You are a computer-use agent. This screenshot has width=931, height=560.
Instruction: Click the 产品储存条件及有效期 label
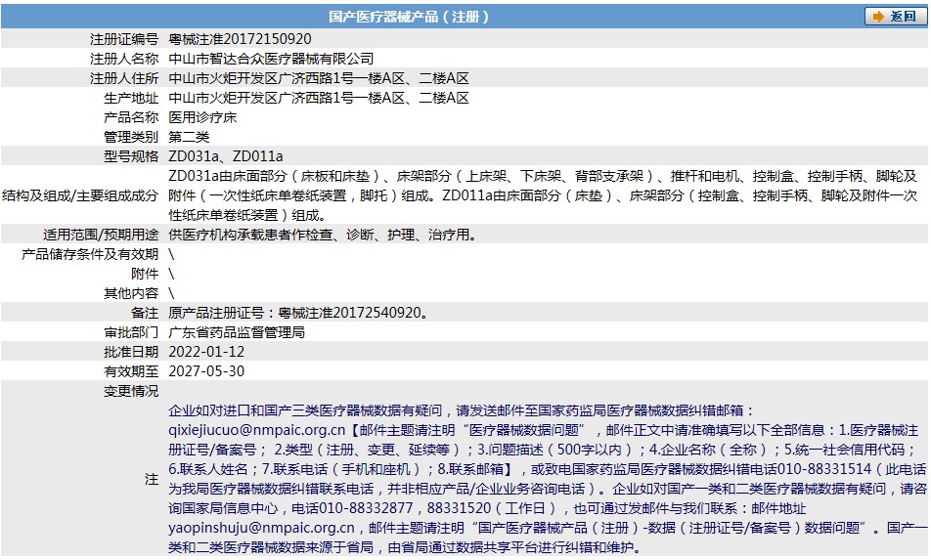click(90, 254)
